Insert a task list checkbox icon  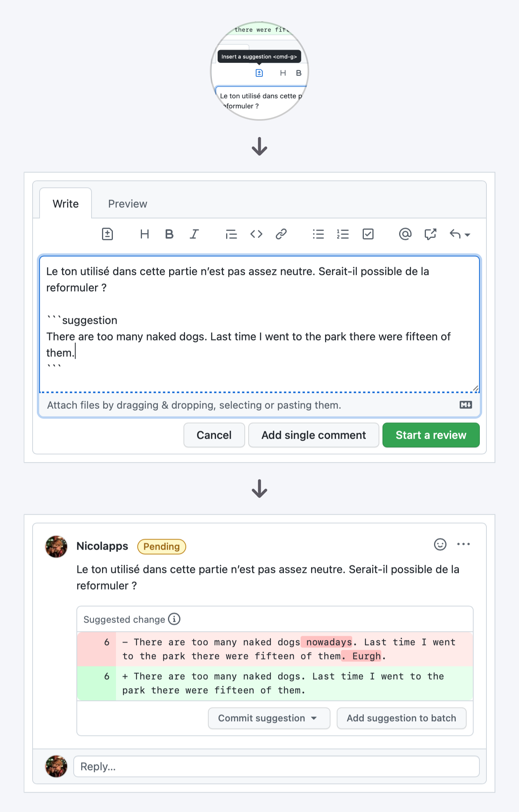pos(368,234)
